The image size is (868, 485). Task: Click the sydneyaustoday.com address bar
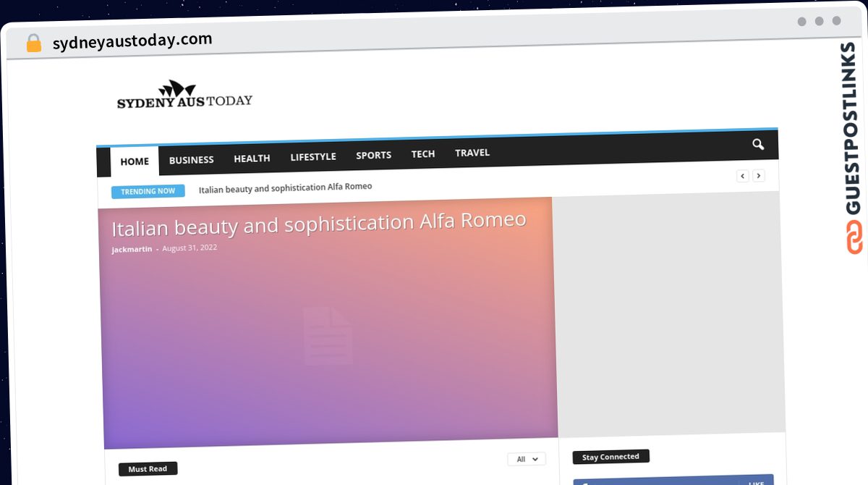132,41
